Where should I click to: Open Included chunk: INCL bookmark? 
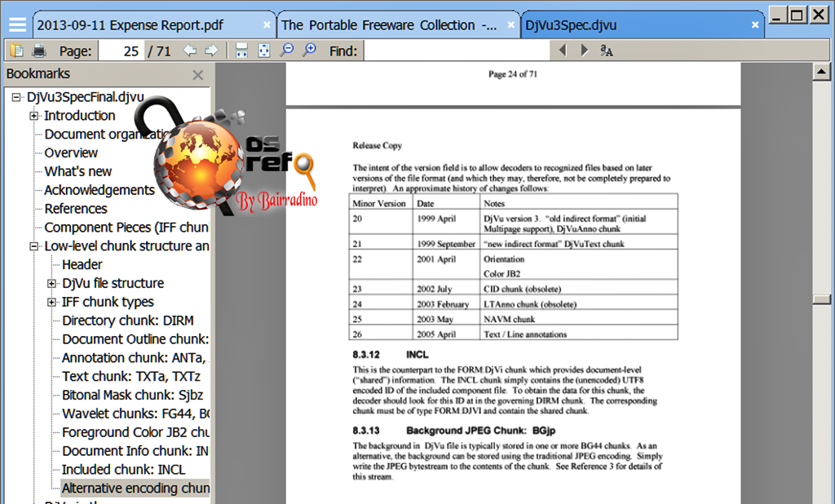(x=124, y=470)
